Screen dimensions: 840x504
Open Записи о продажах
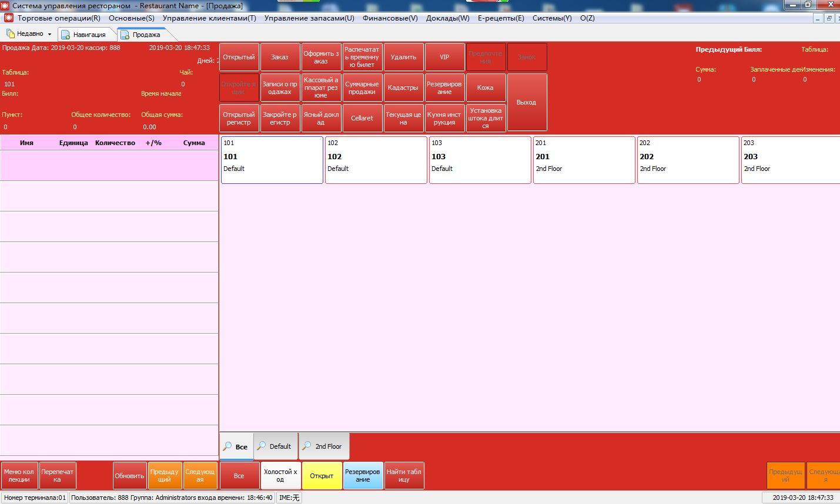pyautogui.click(x=280, y=88)
